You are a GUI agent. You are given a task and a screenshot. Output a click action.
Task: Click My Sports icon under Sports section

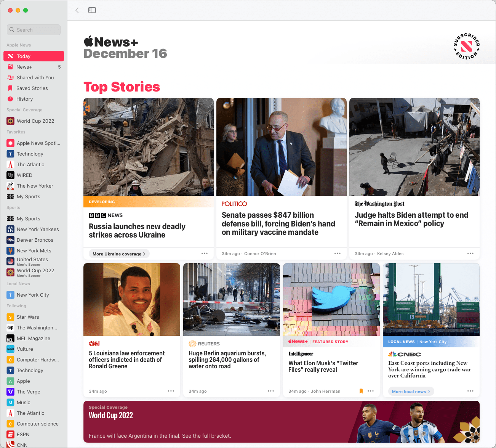click(x=10, y=218)
